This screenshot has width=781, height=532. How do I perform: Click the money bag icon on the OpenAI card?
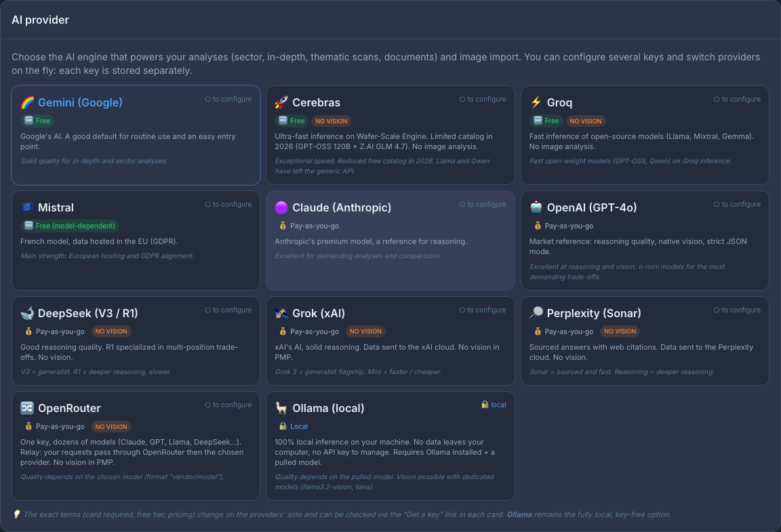pyautogui.click(x=537, y=226)
